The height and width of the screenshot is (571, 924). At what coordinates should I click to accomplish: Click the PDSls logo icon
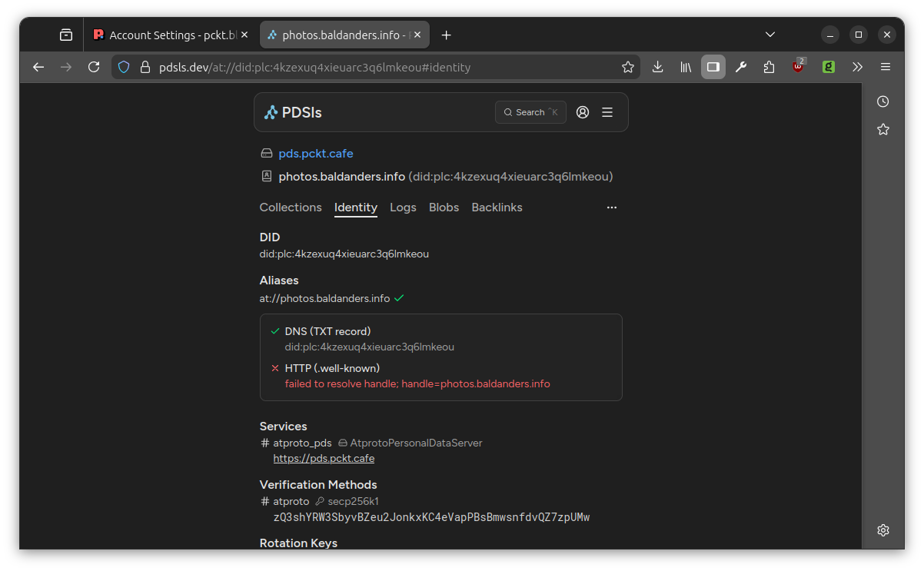click(271, 113)
